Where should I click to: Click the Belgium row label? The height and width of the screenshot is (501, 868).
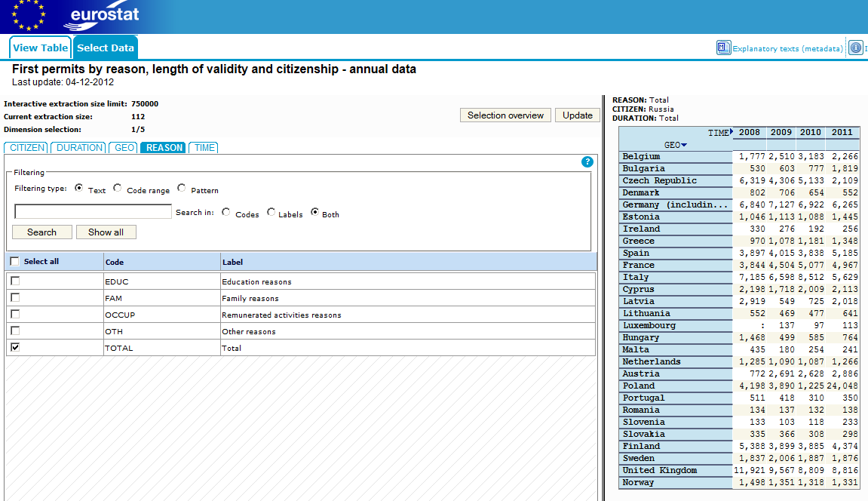click(x=641, y=157)
